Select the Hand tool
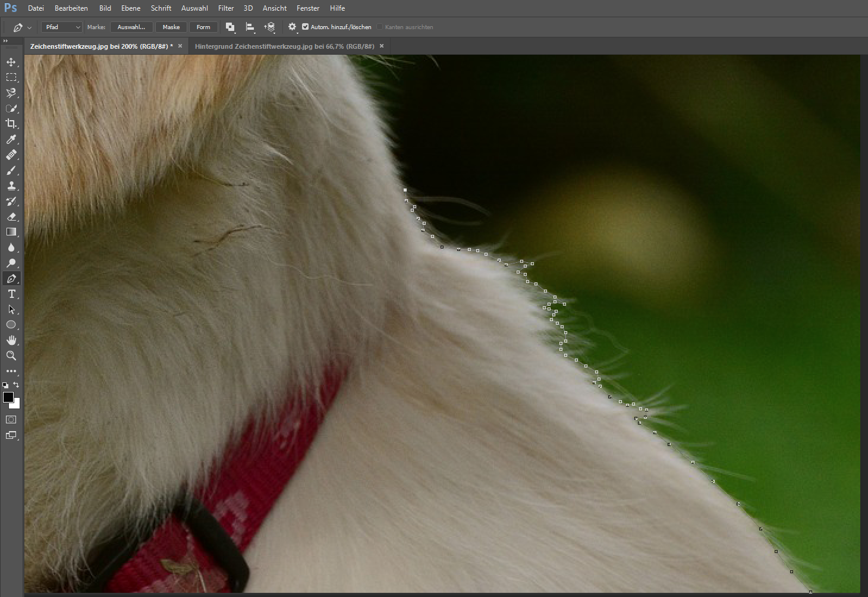The width and height of the screenshot is (868, 597). 11,340
